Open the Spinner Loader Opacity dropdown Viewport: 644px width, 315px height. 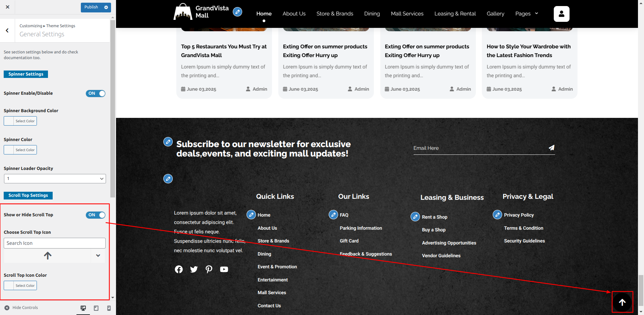pyautogui.click(x=55, y=179)
